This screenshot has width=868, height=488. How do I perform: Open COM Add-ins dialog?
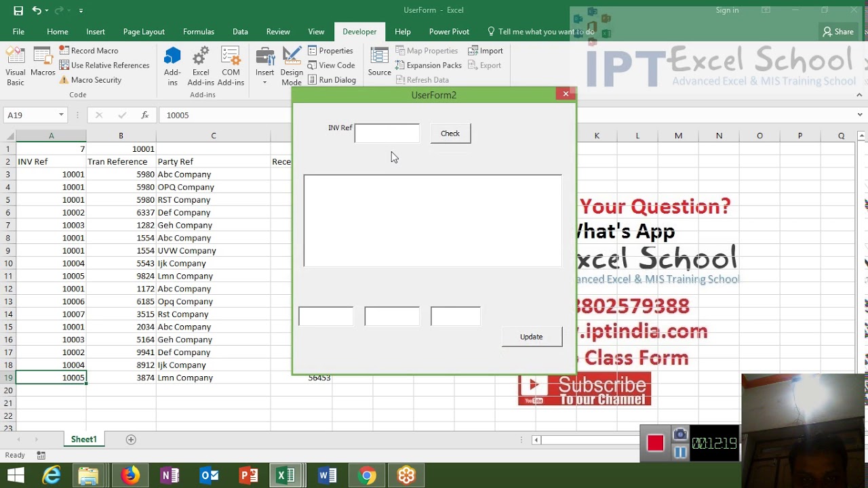pos(231,66)
